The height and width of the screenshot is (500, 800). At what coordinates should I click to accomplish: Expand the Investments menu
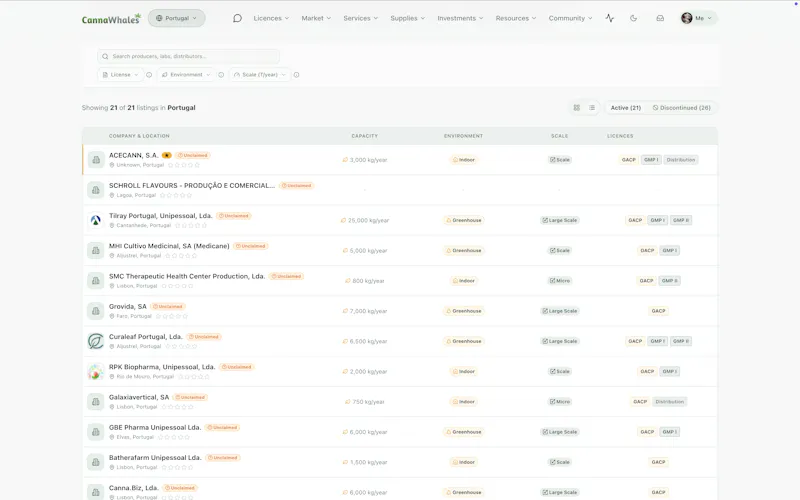460,18
